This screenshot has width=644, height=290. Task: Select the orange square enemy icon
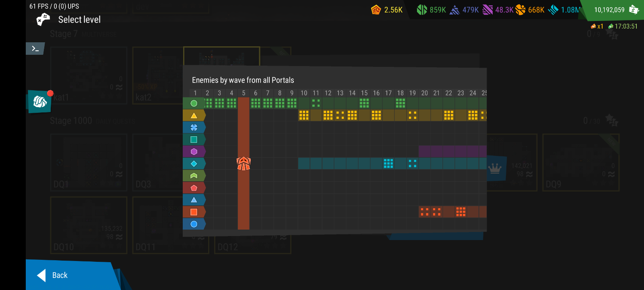point(194,212)
